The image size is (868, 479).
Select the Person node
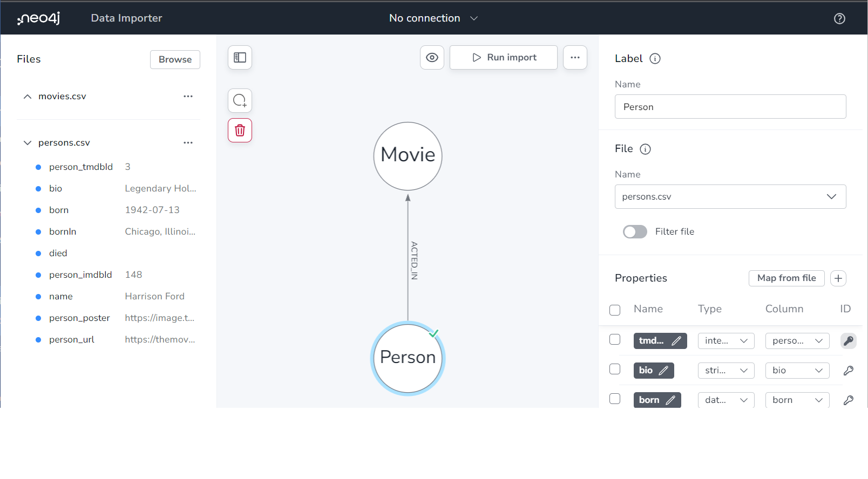[408, 358]
